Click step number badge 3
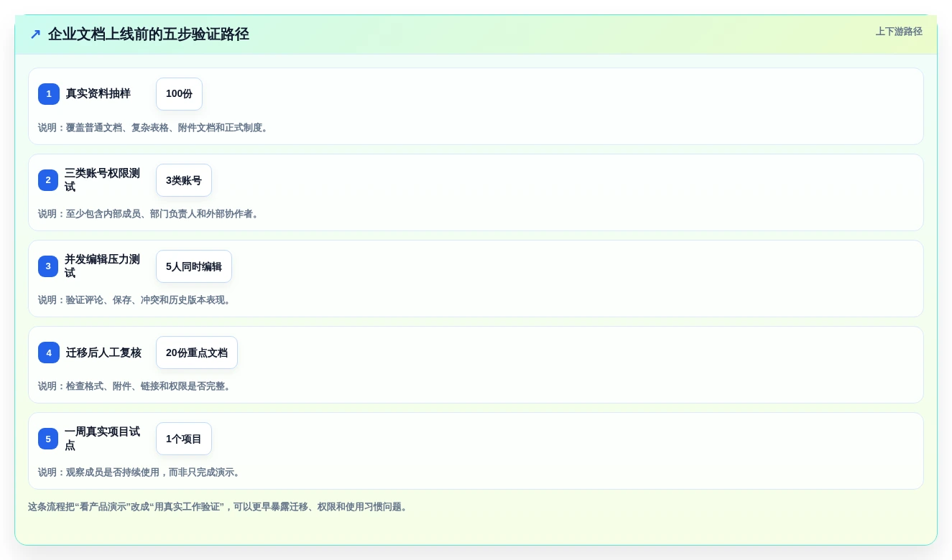 point(48,266)
